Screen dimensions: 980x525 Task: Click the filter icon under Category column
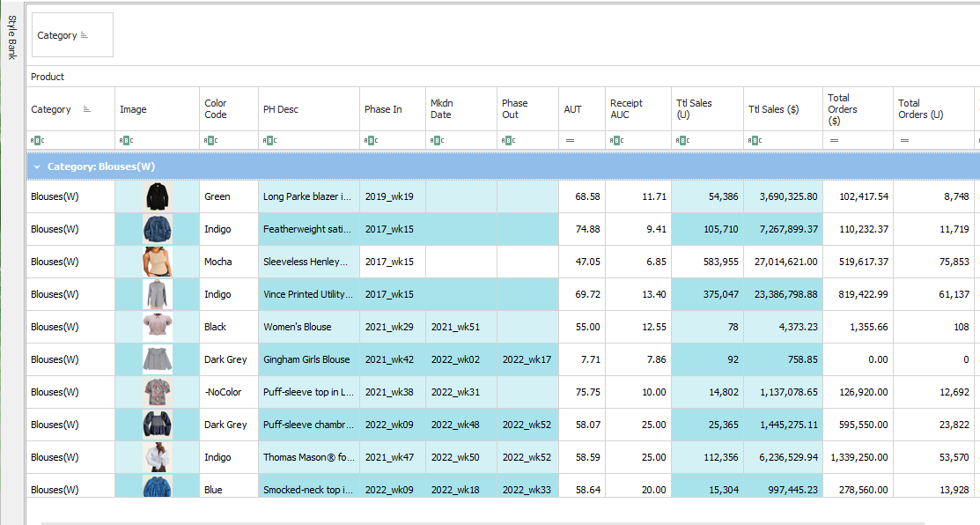point(37,140)
